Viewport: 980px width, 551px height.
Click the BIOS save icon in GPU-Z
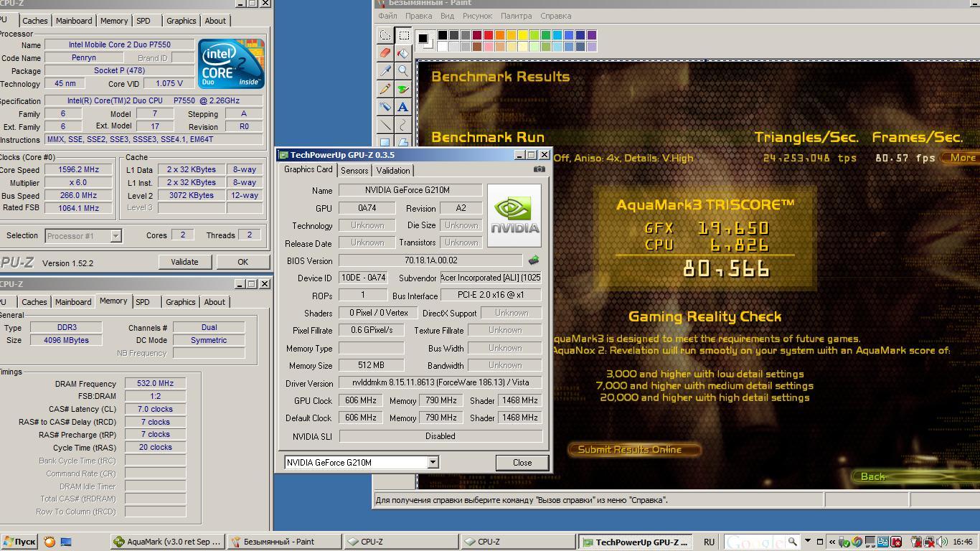(x=533, y=260)
